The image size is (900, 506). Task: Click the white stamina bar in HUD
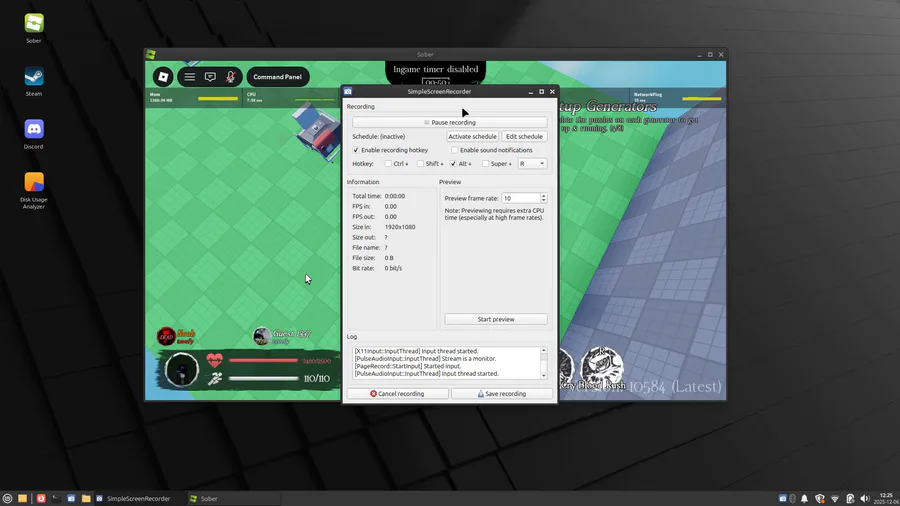(263, 379)
